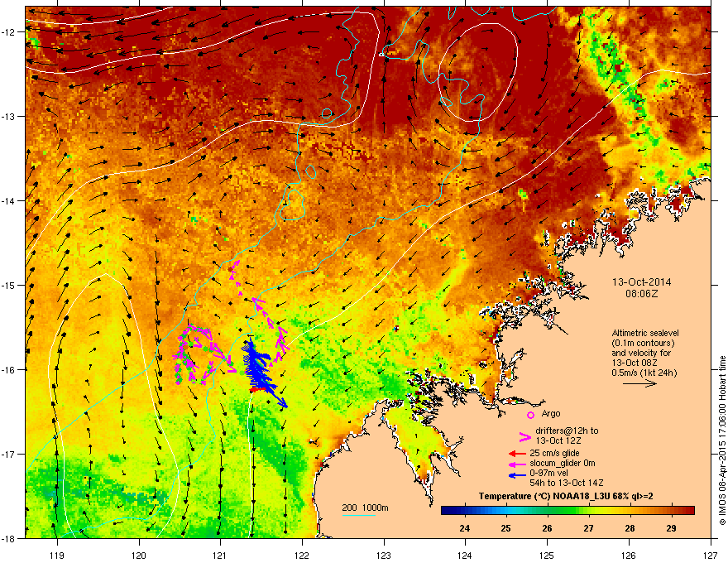Click the cyan 200 1000m isobath legend line
Screen dimensions: 728x563
359,515
